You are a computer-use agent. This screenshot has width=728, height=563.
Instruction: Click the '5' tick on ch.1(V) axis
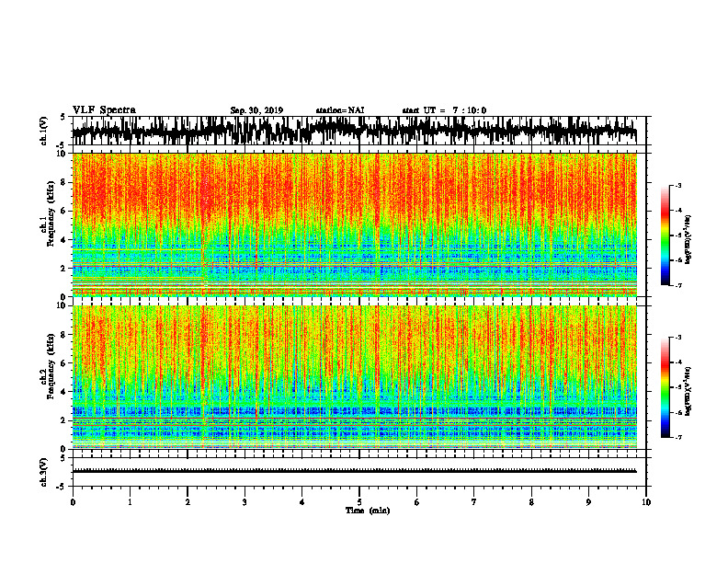(x=63, y=117)
